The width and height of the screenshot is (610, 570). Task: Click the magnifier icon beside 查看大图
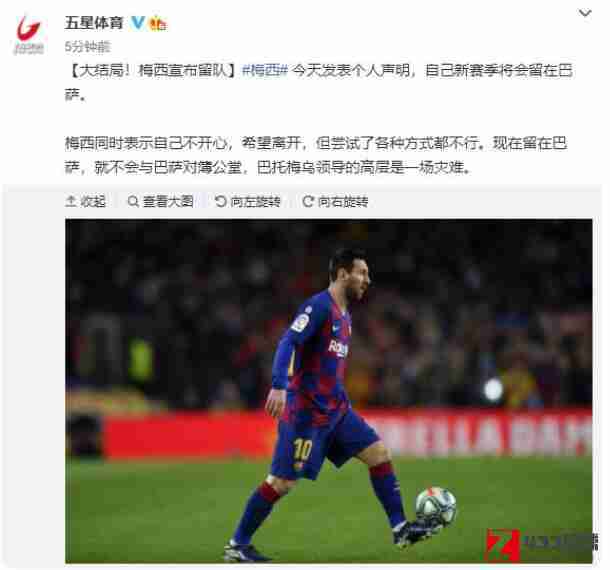pyautogui.click(x=133, y=202)
